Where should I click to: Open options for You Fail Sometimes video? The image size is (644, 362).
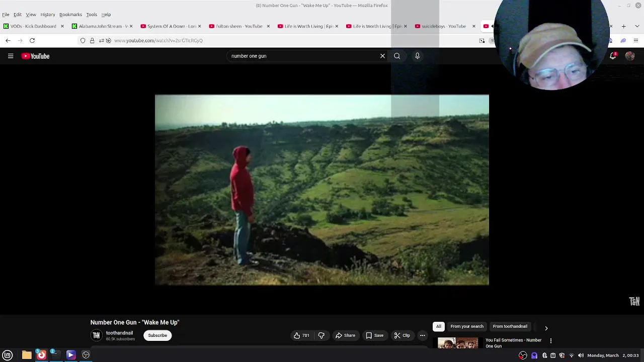click(x=550, y=341)
